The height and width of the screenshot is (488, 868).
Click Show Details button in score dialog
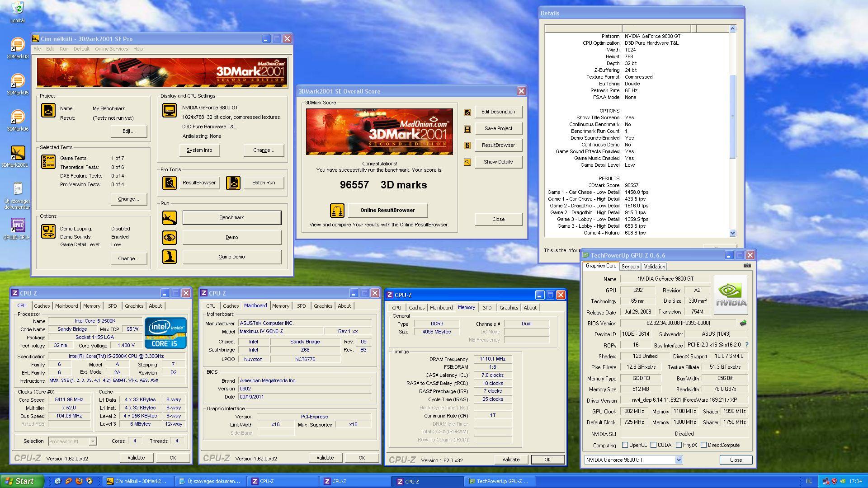click(498, 162)
